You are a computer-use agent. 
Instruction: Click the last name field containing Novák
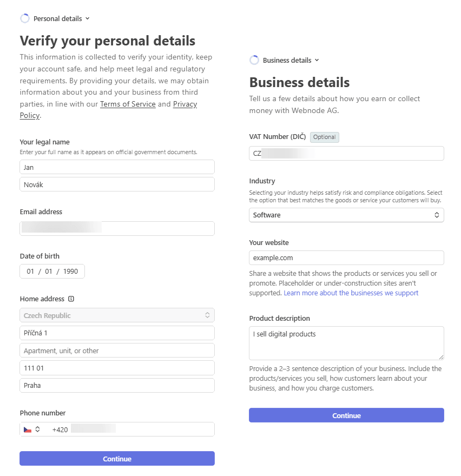(117, 184)
